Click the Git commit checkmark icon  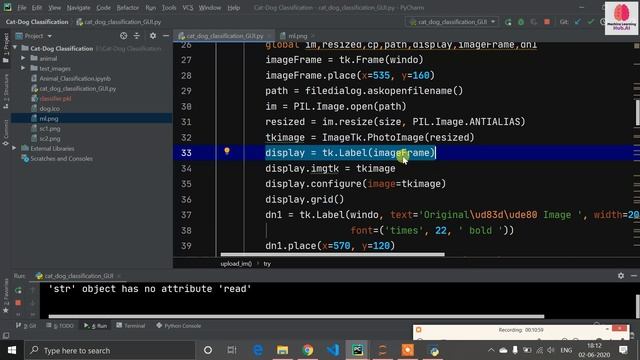[x=591, y=22]
